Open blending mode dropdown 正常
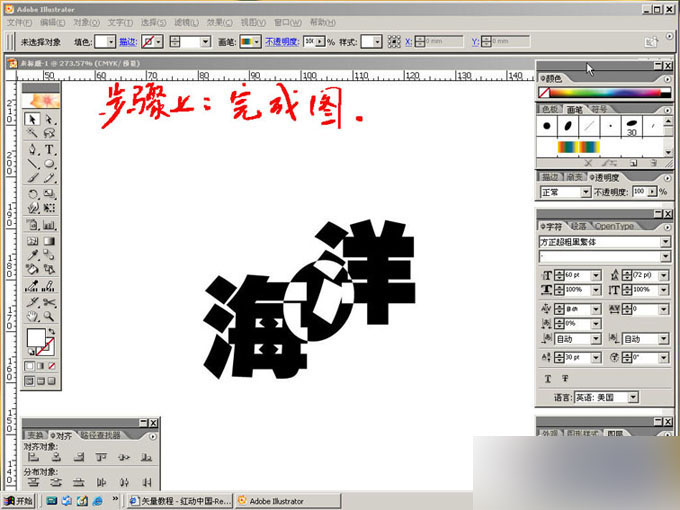Screen dimensions: 680x510 click(586, 192)
